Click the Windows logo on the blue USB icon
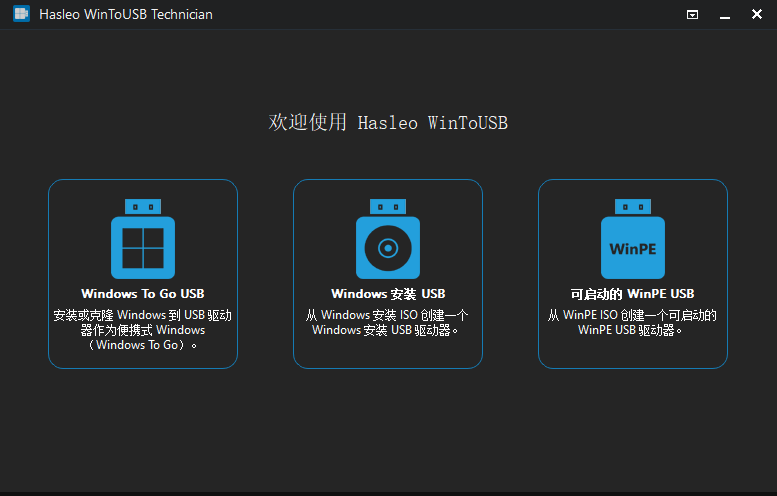This screenshot has width=777, height=496. tap(142, 248)
